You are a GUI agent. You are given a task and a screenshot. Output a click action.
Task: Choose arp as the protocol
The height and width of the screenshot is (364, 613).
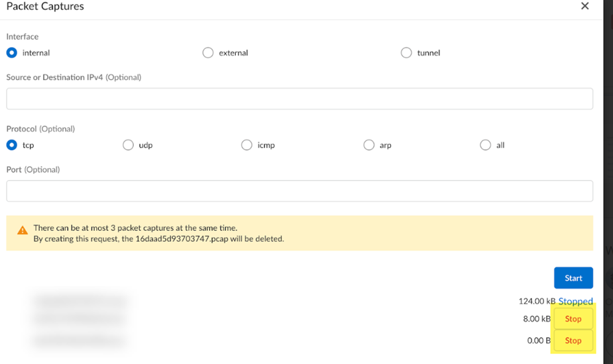pos(369,145)
